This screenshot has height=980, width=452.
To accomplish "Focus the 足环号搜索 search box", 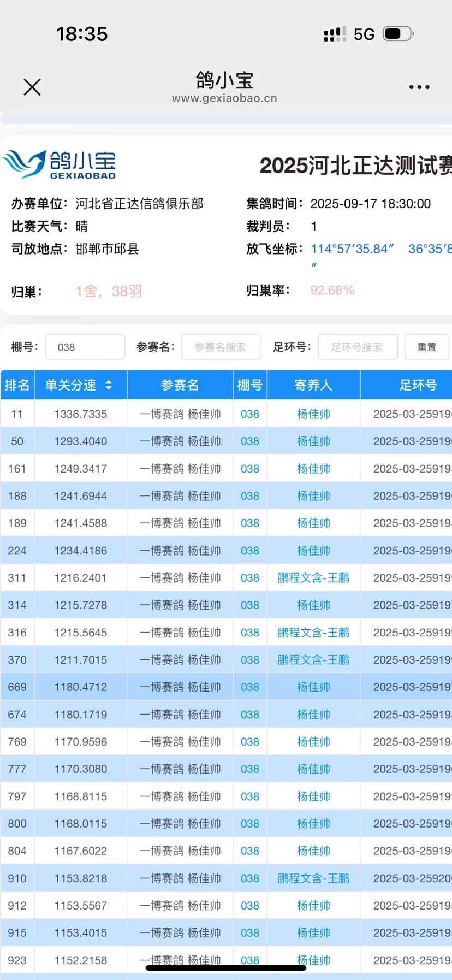I will point(358,347).
